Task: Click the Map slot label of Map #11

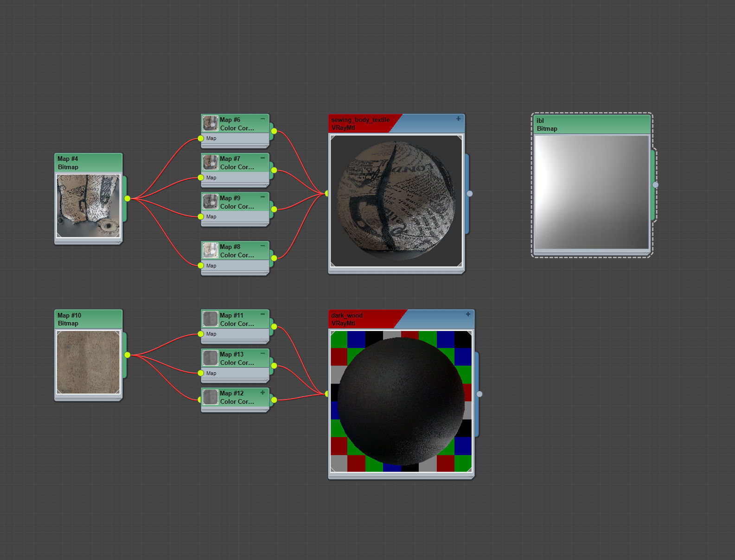Action: 211,334
